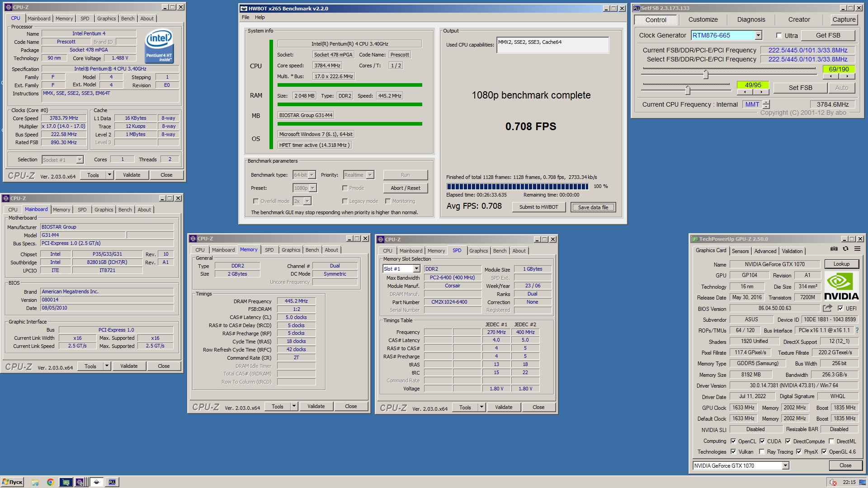Click Abort / Reset button

tap(405, 188)
